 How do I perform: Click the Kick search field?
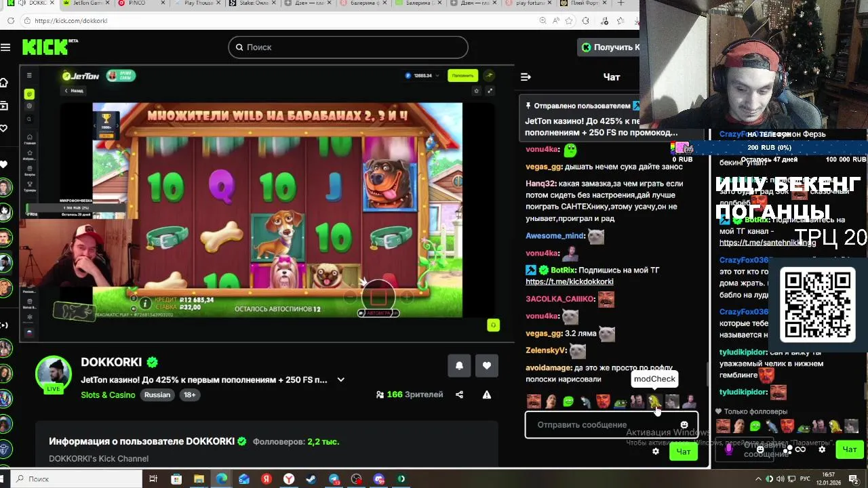pyautogui.click(x=348, y=47)
